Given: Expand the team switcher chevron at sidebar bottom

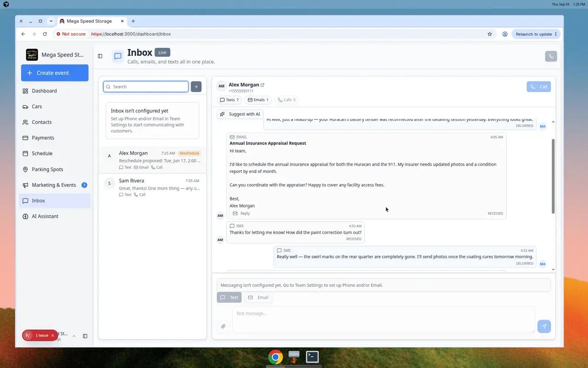Looking at the screenshot, I should click(x=74, y=336).
